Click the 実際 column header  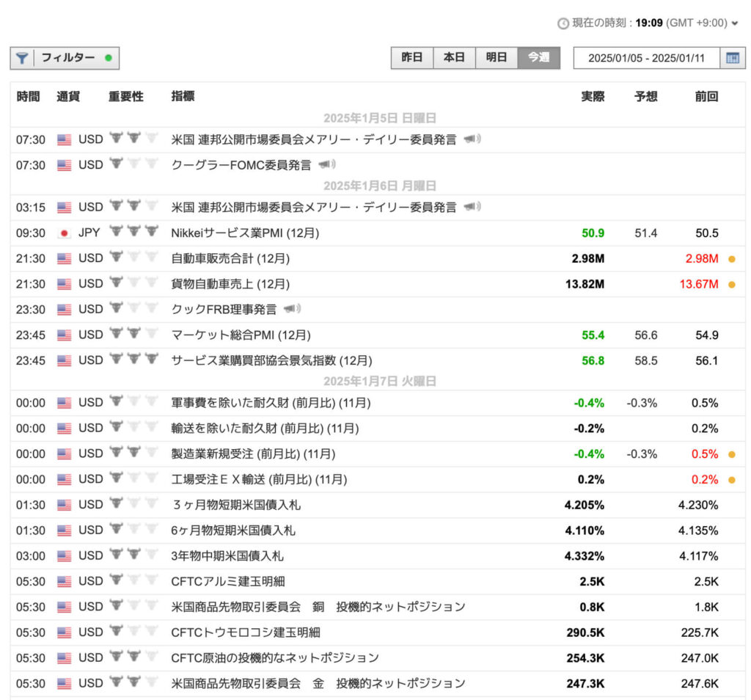click(x=593, y=96)
